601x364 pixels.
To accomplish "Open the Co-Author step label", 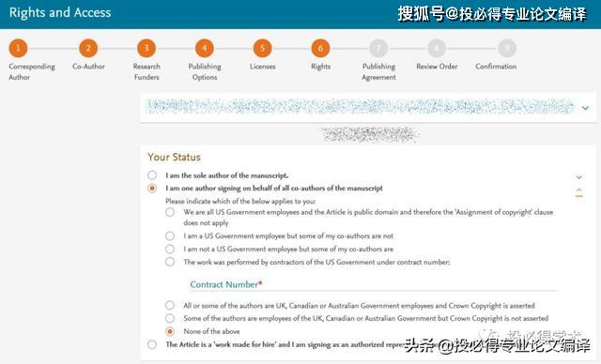I will click(x=88, y=67).
